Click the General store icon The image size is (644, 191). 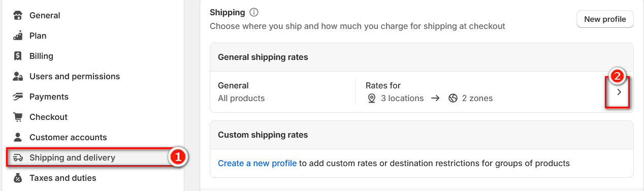tap(18, 15)
